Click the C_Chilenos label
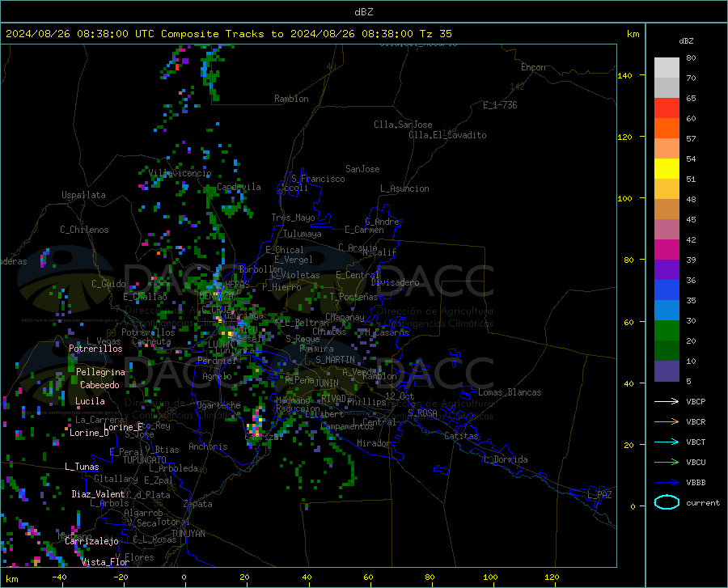728x588 pixels. coord(84,230)
